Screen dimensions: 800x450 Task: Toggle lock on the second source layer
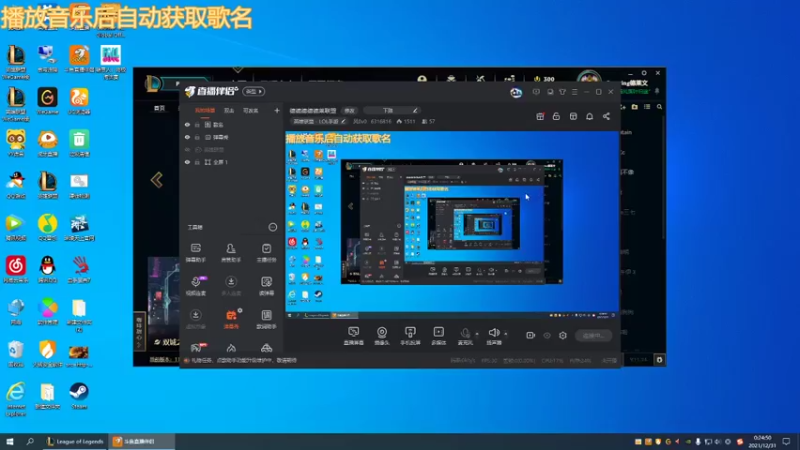click(x=197, y=137)
